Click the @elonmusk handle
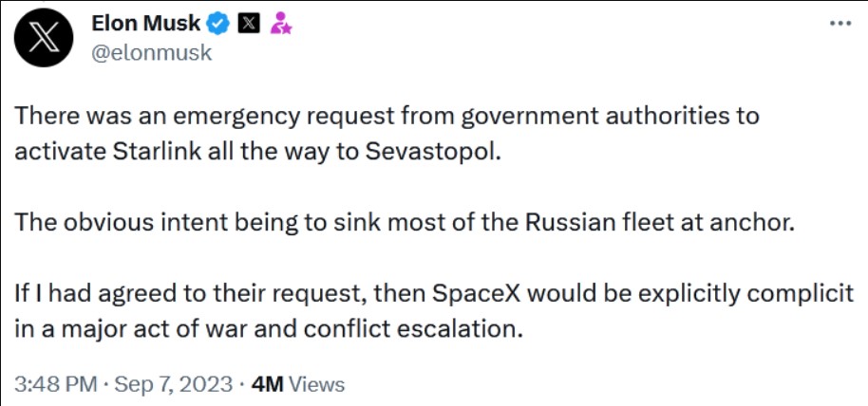Image resolution: width=868 pixels, height=406 pixels. pos(151,53)
